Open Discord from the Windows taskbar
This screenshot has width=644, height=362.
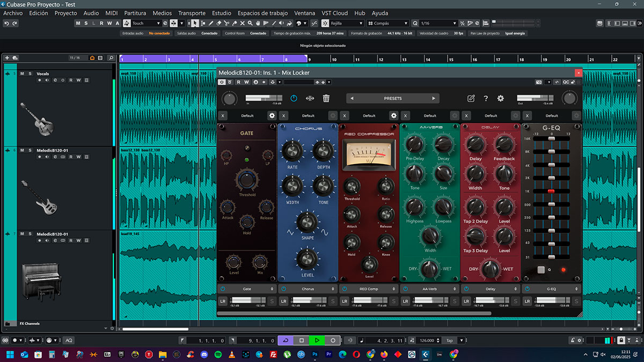[203, 354]
